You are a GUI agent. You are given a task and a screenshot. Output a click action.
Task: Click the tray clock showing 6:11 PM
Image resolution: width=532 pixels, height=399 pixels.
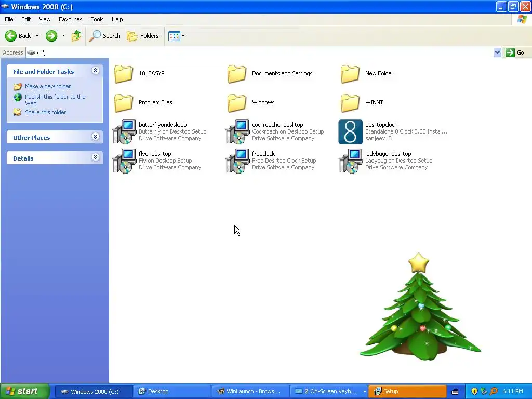[513, 391]
